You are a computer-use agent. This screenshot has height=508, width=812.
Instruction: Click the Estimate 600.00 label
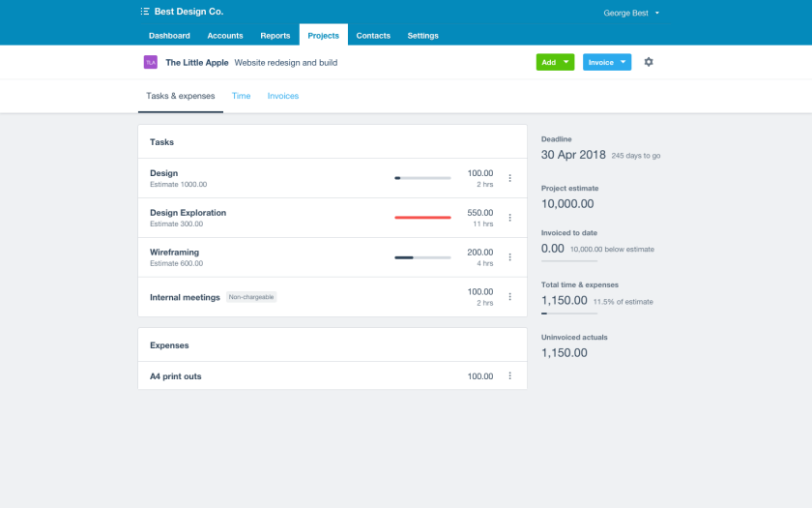[177, 263]
